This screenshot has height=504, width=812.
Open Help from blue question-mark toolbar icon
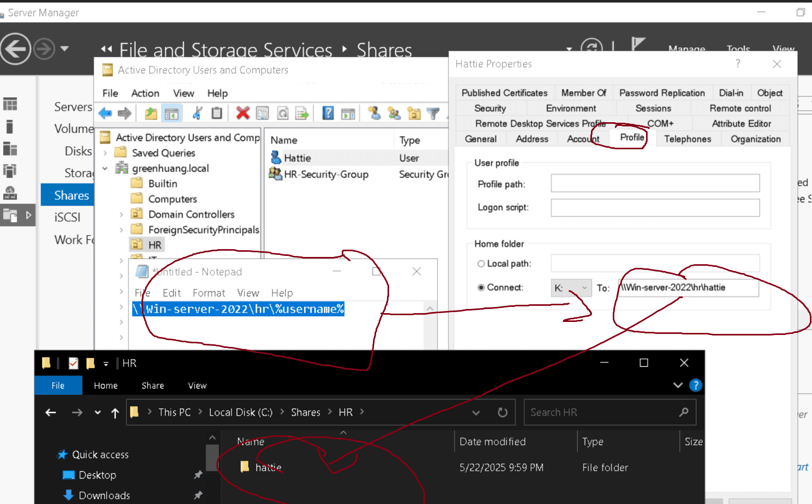tap(328, 113)
